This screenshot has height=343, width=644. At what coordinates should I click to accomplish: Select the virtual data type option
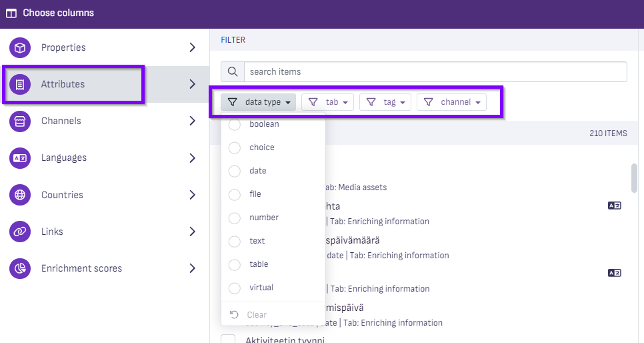pyautogui.click(x=235, y=288)
